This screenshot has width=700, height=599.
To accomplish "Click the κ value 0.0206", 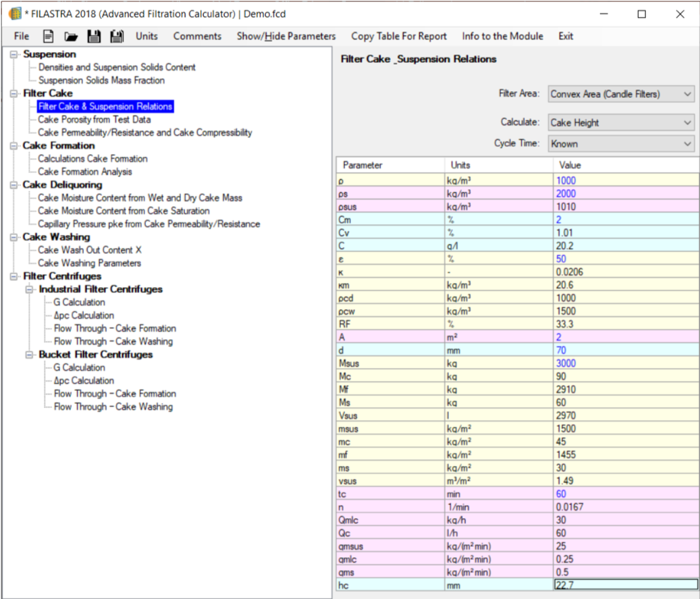I will [626, 272].
